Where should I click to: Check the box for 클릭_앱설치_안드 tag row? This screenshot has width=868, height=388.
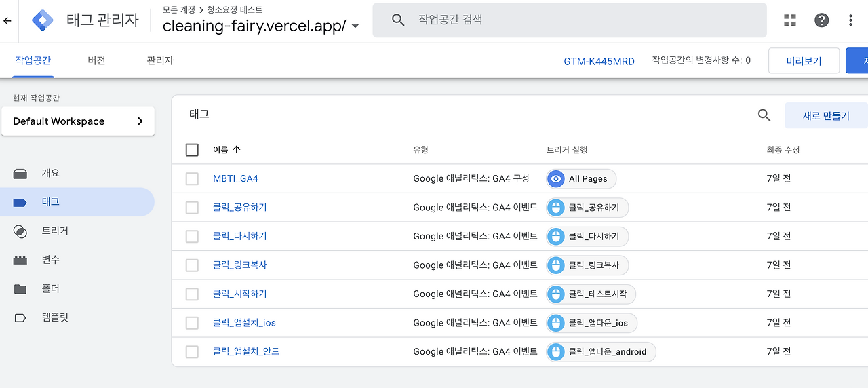point(192,352)
